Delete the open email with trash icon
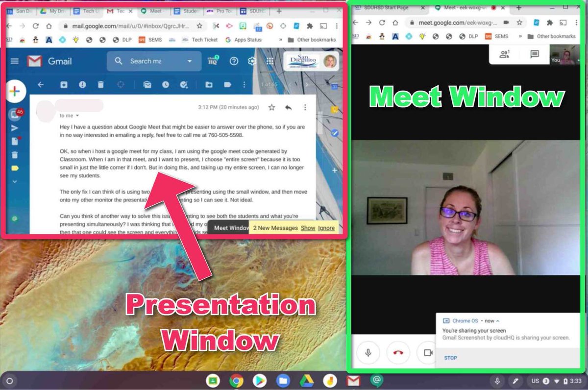This screenshot has width=588, height=390. point(100,85)
